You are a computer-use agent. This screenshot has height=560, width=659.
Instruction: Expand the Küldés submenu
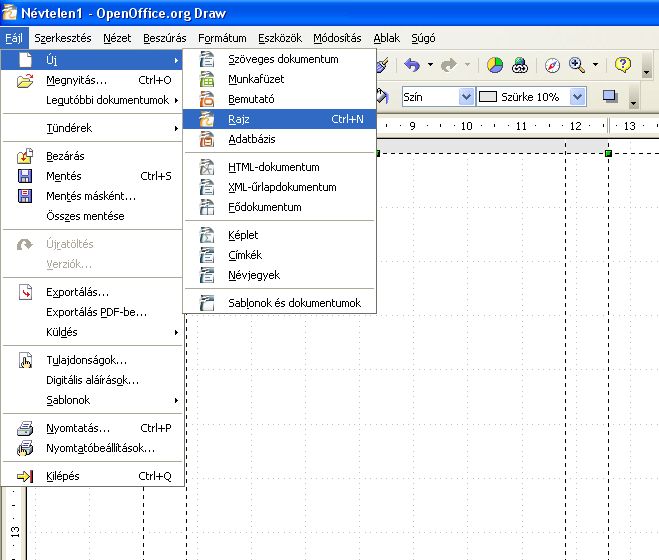(92, 332)
